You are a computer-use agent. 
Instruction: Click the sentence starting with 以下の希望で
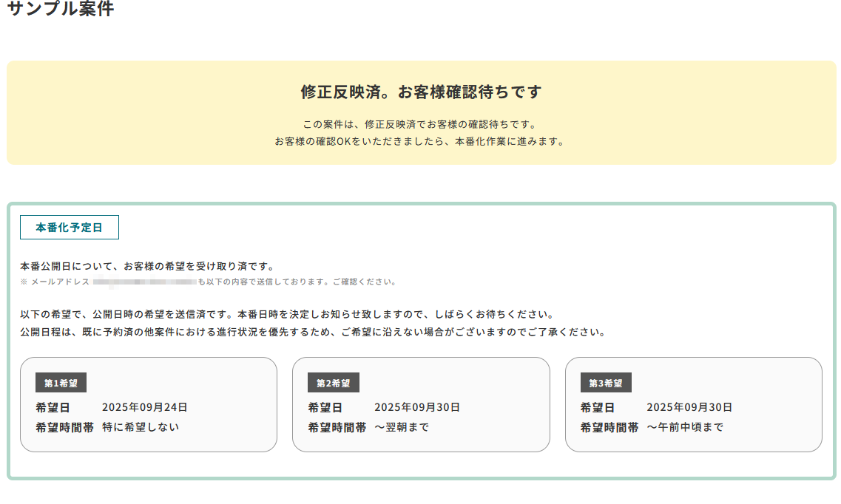pos(287,315)
